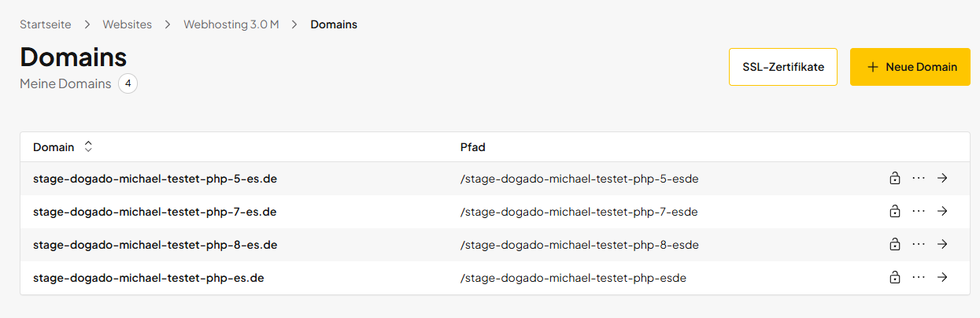Click lock icon for php-es.de domain

[x=894, y=278]
